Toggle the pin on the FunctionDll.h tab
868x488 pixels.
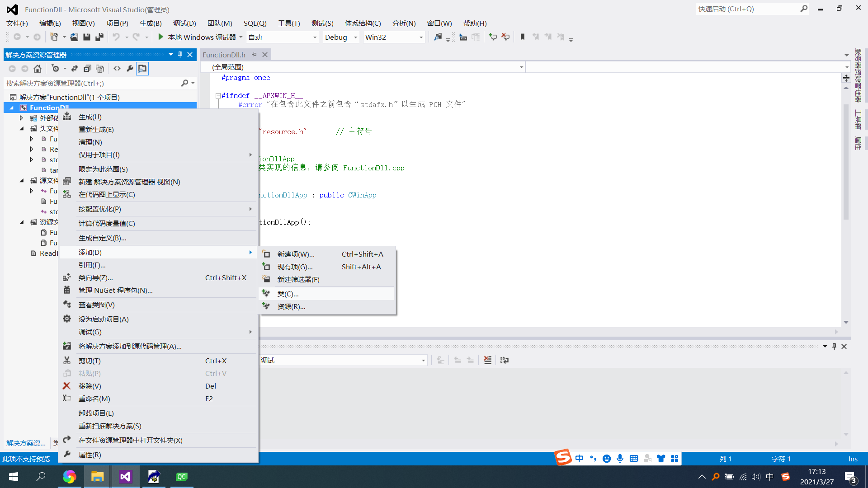coord(255,55)
